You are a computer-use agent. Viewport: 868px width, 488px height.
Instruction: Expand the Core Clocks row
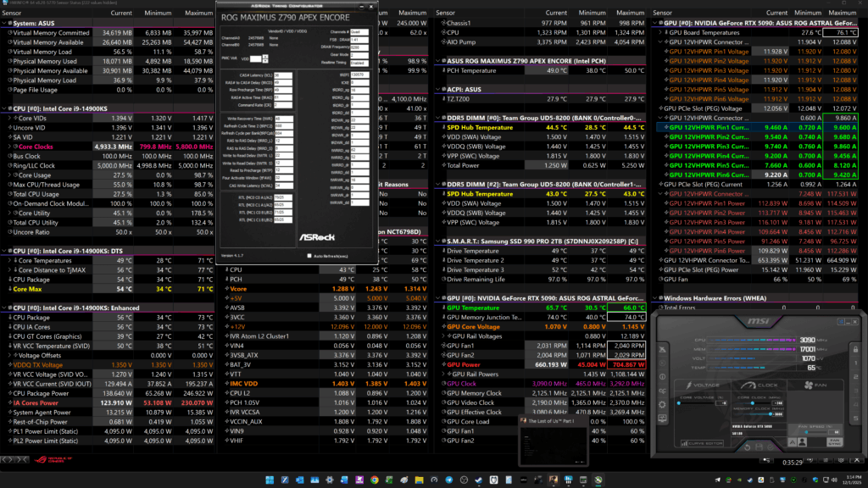pos(9,147)
